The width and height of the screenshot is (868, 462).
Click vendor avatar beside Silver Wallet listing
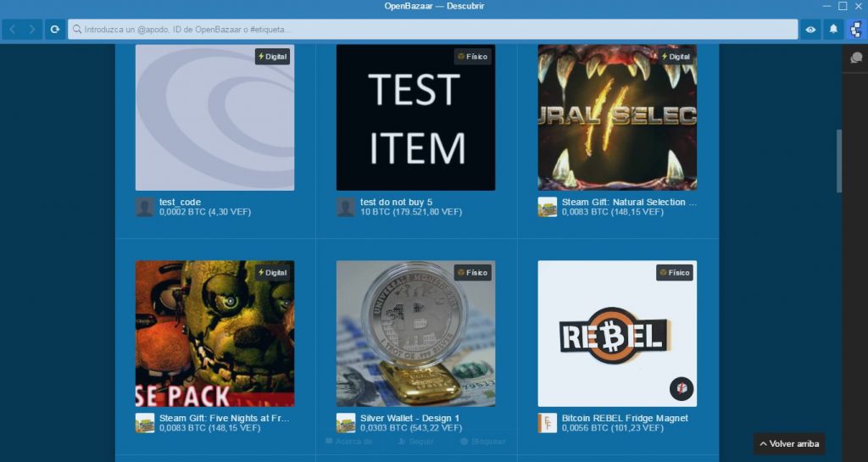346,423
